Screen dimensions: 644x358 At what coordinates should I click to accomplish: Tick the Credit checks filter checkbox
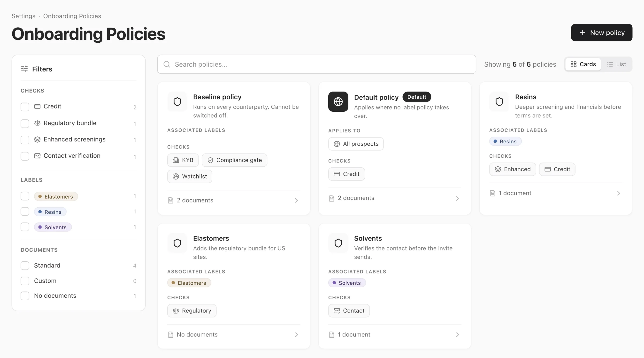point(25,107)
